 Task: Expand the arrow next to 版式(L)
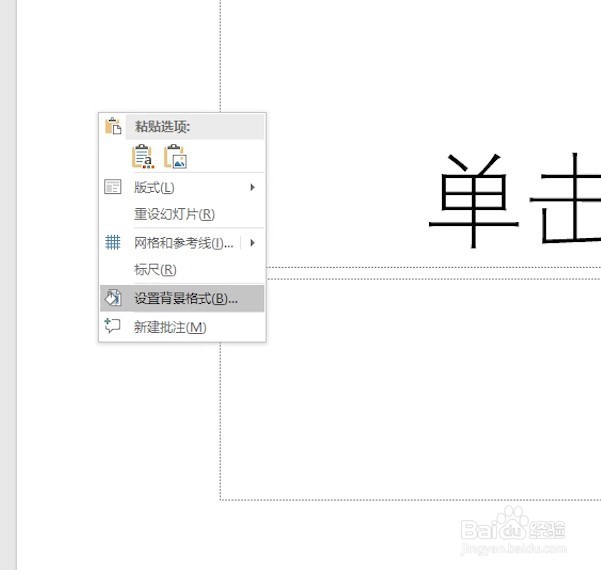pyautogui.click(x=252, y=187)
